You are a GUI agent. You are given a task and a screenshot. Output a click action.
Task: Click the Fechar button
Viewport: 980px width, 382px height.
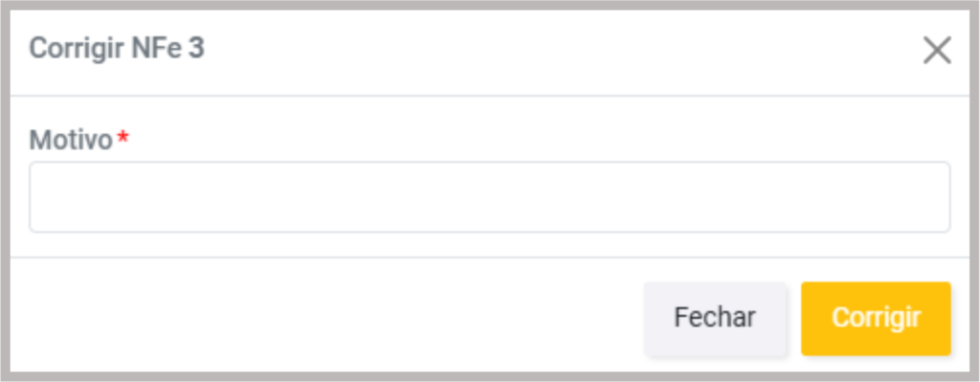tap(714, 318)
